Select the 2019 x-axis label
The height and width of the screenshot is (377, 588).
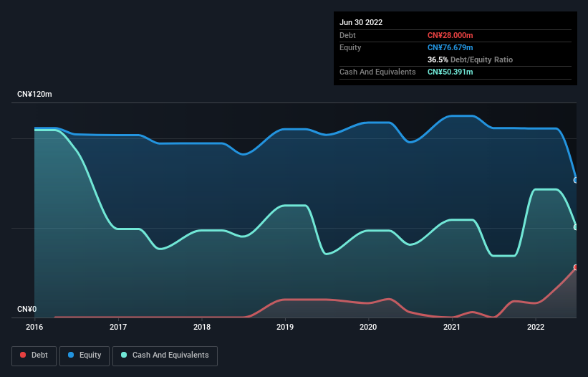tap(285, 327)
